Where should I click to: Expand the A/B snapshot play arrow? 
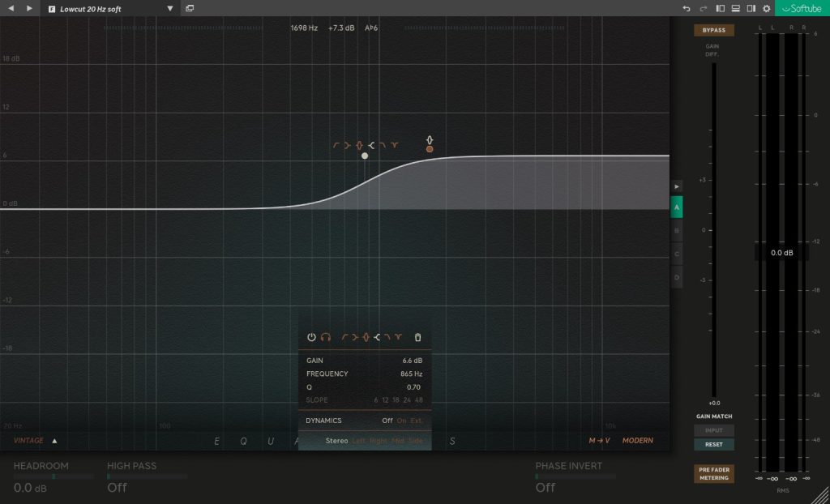(677, 186)
